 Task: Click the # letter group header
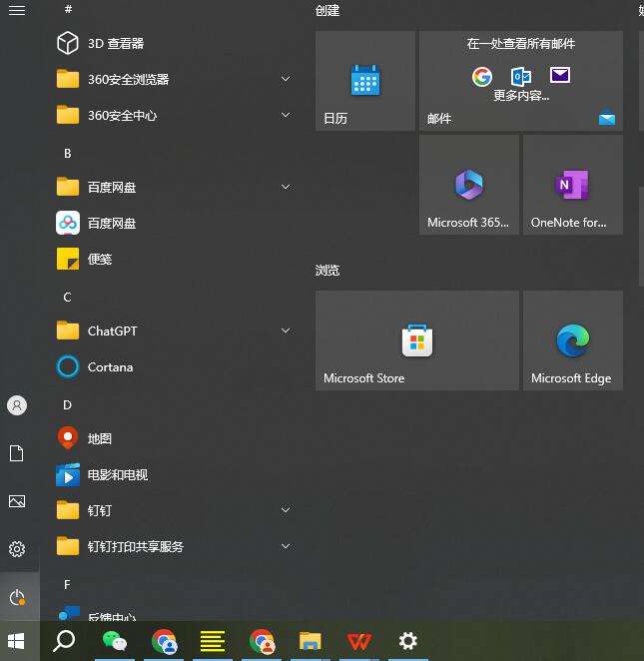point(68,9)
